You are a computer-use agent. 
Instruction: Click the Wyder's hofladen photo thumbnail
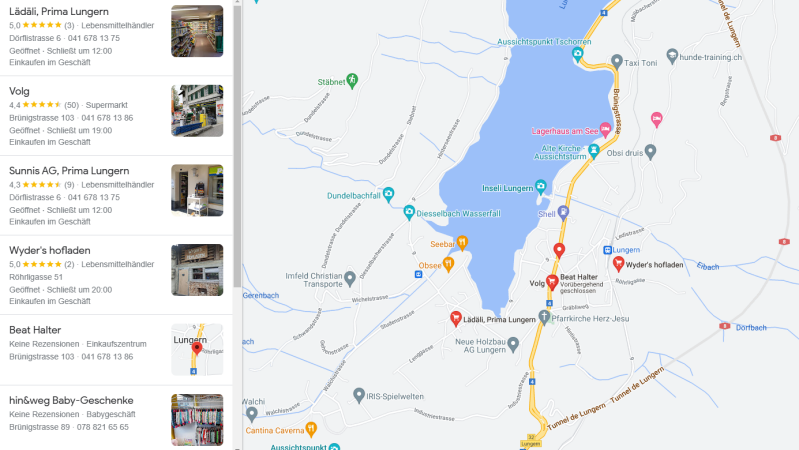(x=197, y=270)
